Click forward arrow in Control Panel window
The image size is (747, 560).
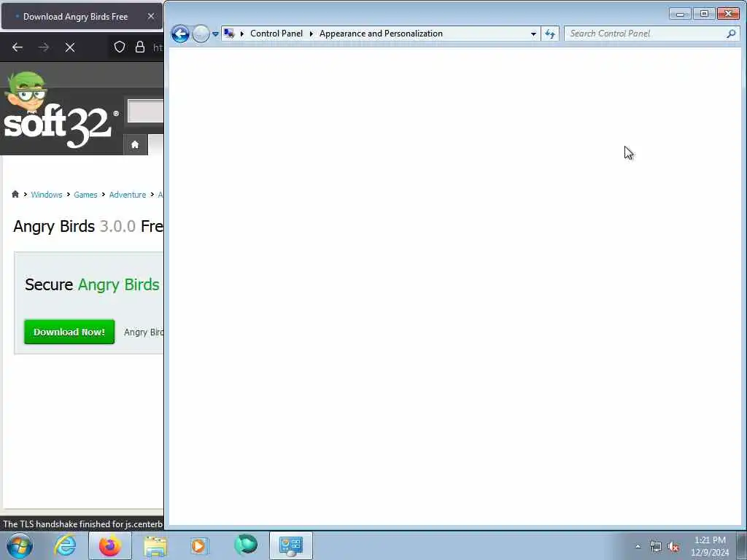pyautogui.click(x=201, y=34)
